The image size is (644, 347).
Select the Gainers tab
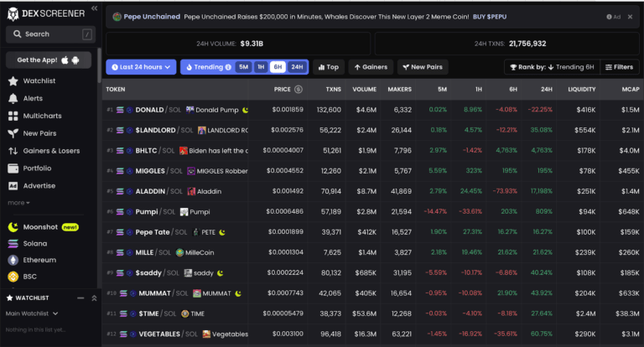[x=371, y=67]
